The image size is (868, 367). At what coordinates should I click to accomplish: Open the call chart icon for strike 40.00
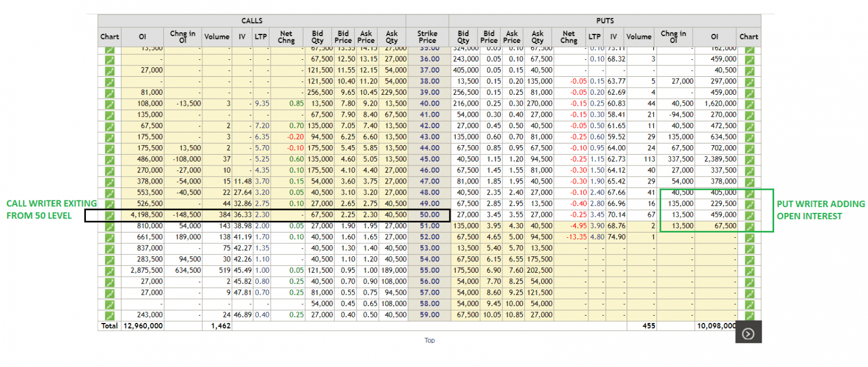[x=109, y=103]
